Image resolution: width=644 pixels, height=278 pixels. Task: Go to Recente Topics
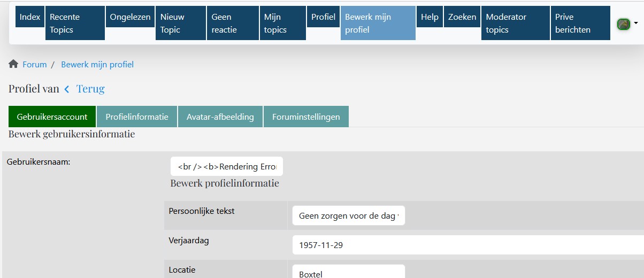(x=75, y=24)
